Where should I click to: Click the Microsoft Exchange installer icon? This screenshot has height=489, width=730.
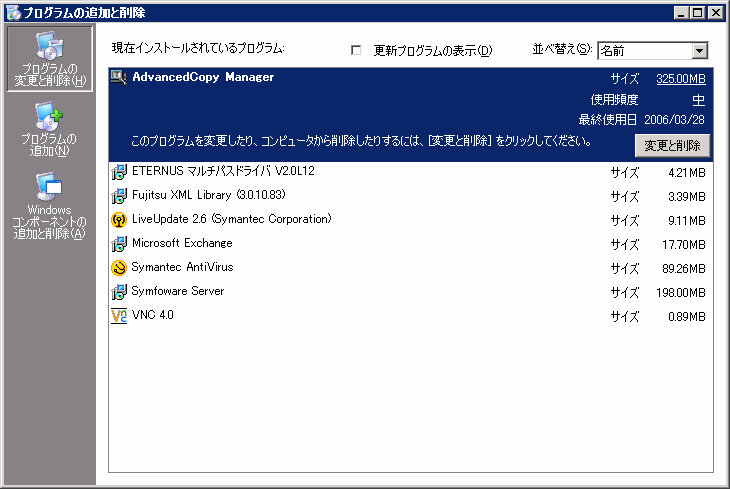click(x=119, y=244)
